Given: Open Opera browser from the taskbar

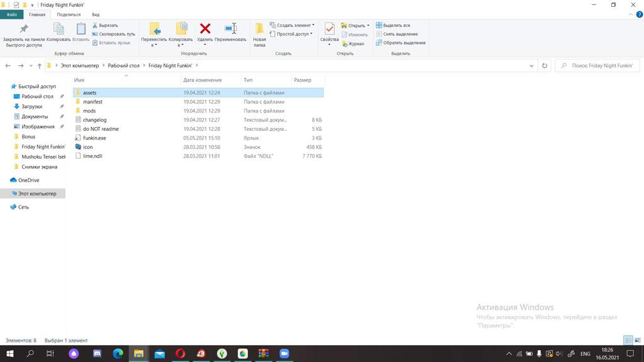Looking at the screenshot, I should 180,353.
